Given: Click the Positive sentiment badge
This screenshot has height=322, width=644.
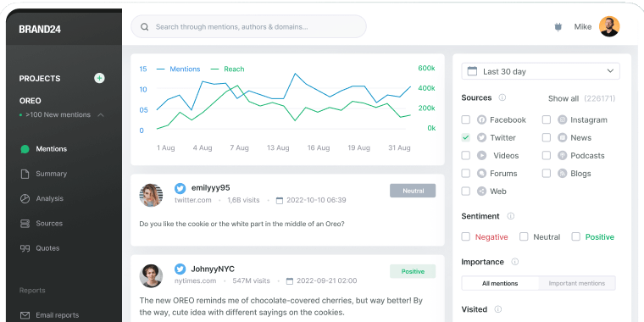Looking at the screenshot, I should (x=413, y=271).
